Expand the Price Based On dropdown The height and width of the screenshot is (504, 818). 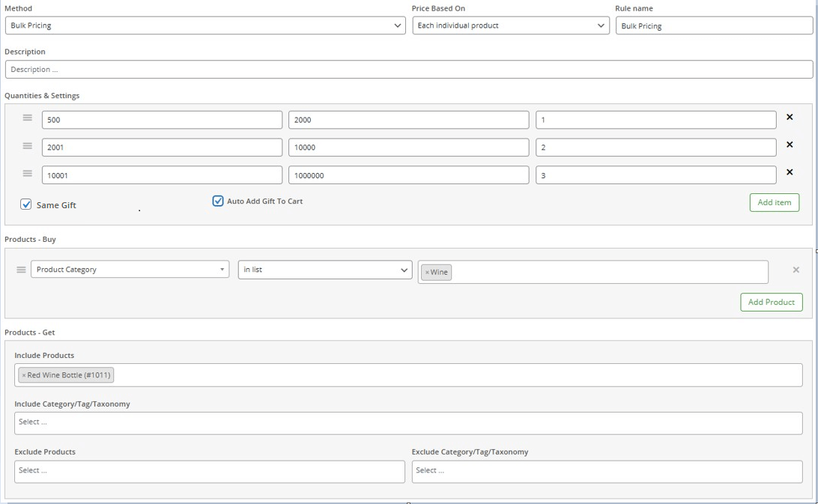coord(510,25)
